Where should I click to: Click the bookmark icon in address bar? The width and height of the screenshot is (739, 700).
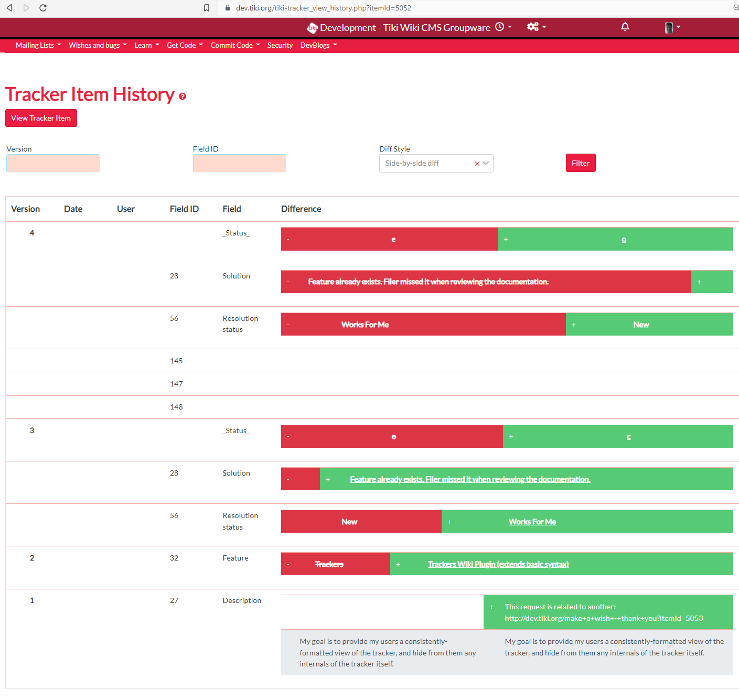point(207,8)
